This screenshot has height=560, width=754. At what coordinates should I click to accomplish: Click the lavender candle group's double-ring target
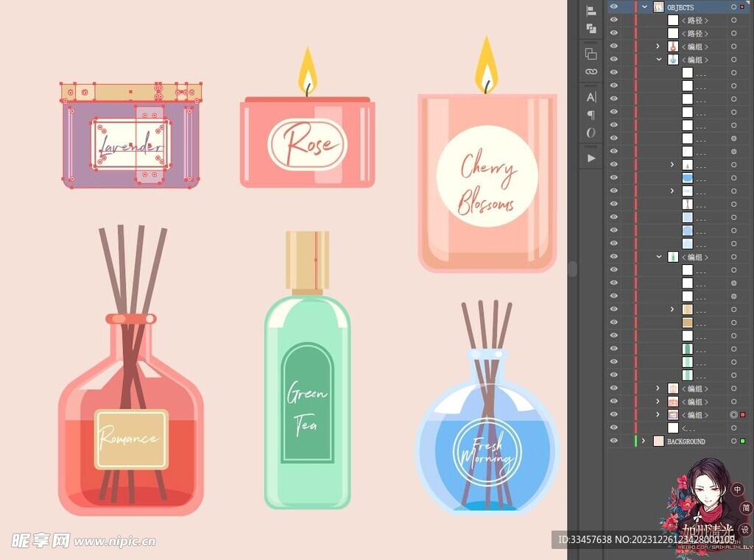[x=734, y=414]
